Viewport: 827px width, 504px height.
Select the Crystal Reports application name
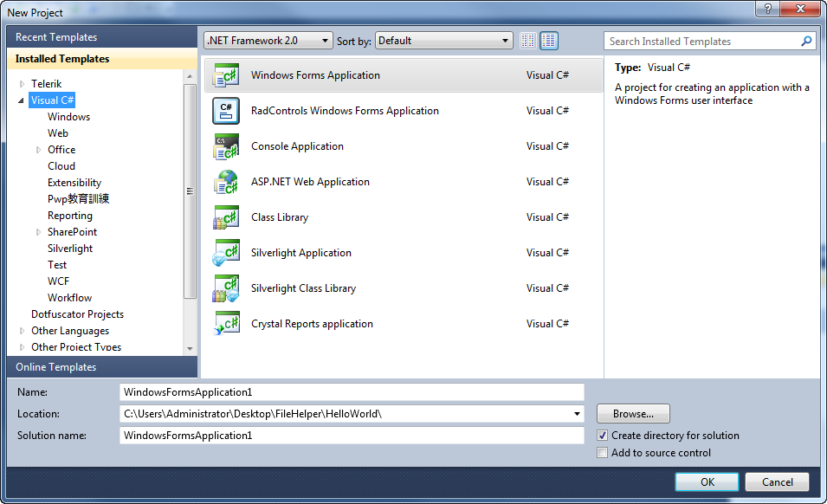[312, 324]
